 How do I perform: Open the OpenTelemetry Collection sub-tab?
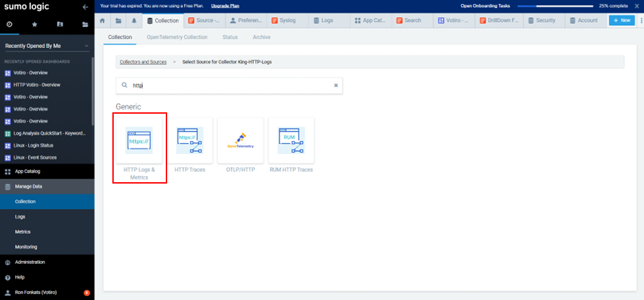pyautogui.click(x=177, y=37)
